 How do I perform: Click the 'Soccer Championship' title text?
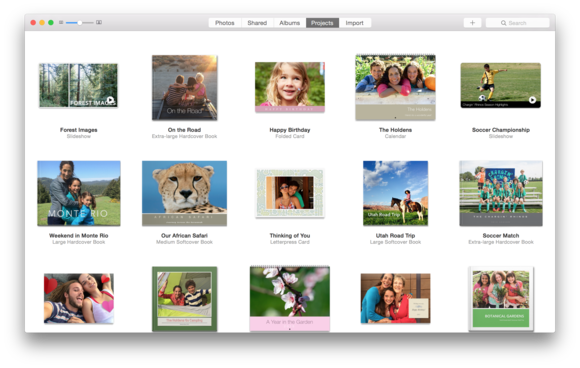[x=501, y=130]
